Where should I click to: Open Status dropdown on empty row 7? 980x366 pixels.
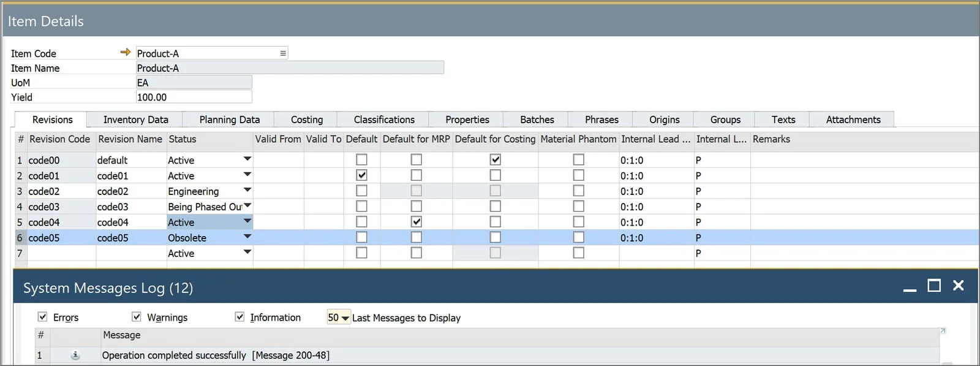tap(247, 252)
